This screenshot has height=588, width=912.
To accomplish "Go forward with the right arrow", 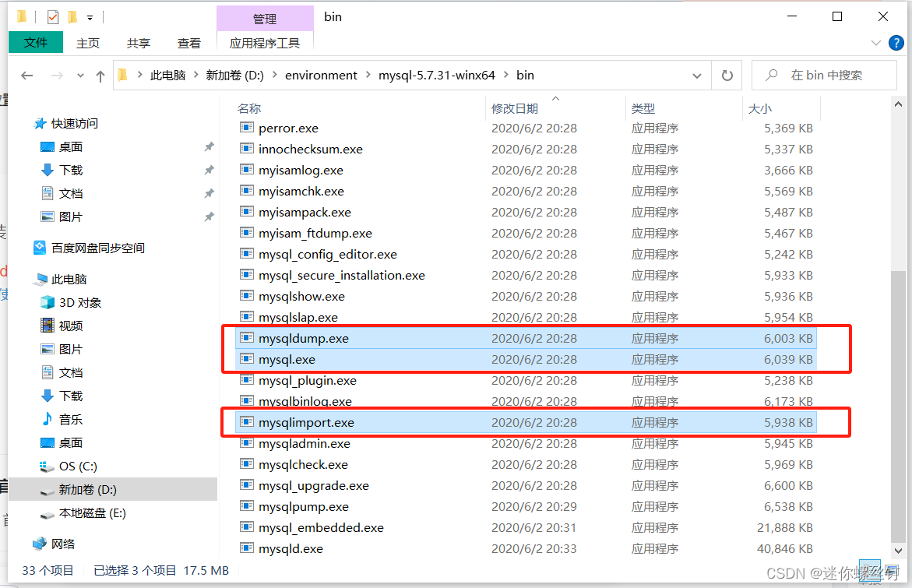I will click(x=57, y=76).
